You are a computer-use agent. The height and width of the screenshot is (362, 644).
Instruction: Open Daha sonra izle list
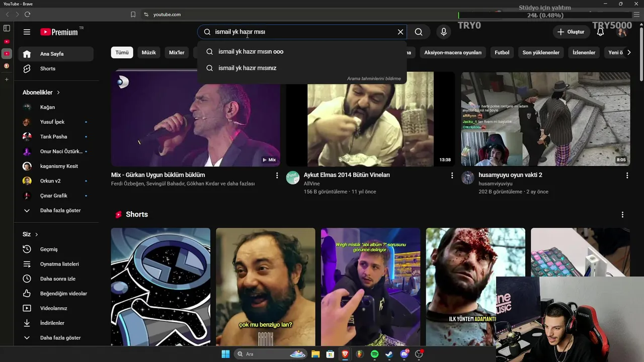click(56, 279)
